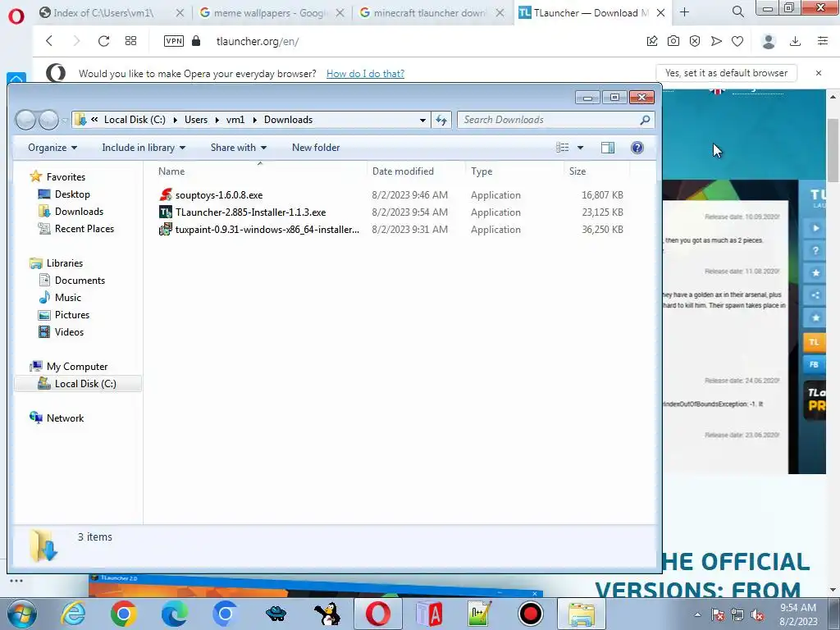Go back in Opera browser
Screen dimensions: 840x630
click(49, 41)
